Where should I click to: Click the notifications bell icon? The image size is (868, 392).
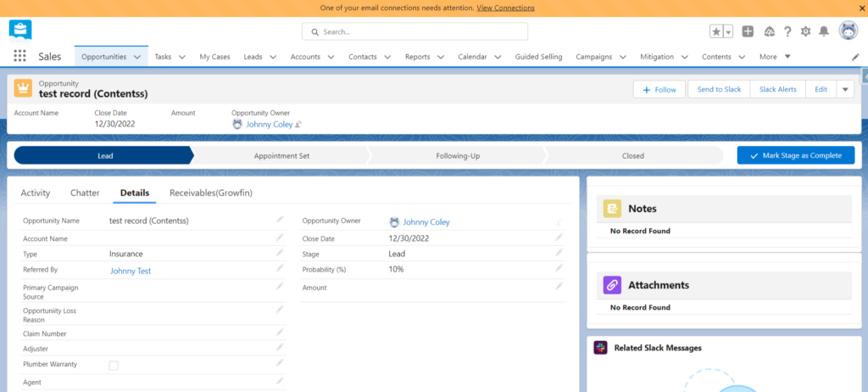click(x=823, y=31)
